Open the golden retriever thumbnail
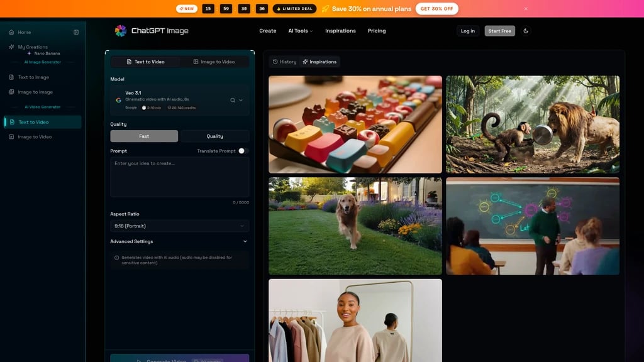The image size is (644, 362). point(355,226)
